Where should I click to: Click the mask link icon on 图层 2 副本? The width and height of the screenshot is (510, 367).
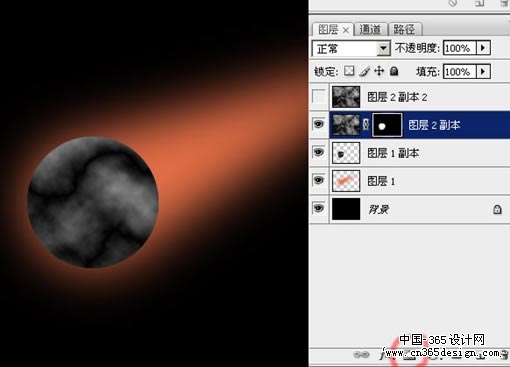[x=366, y=125]
